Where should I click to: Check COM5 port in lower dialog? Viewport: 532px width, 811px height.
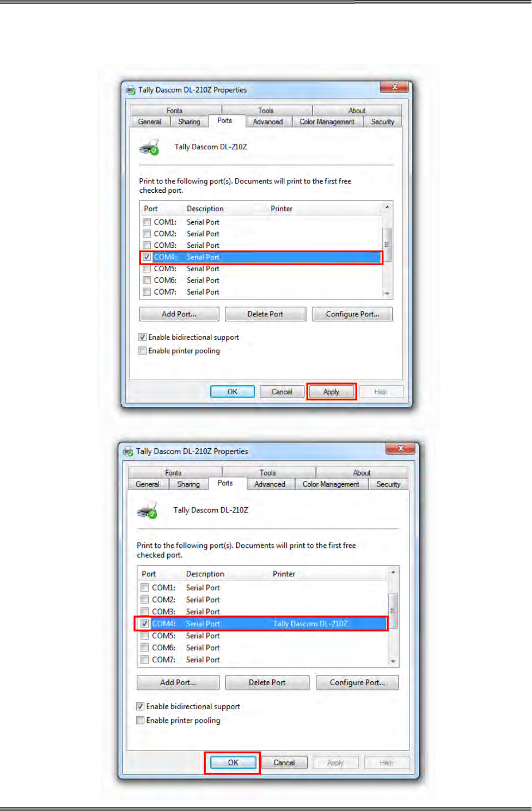144,636
